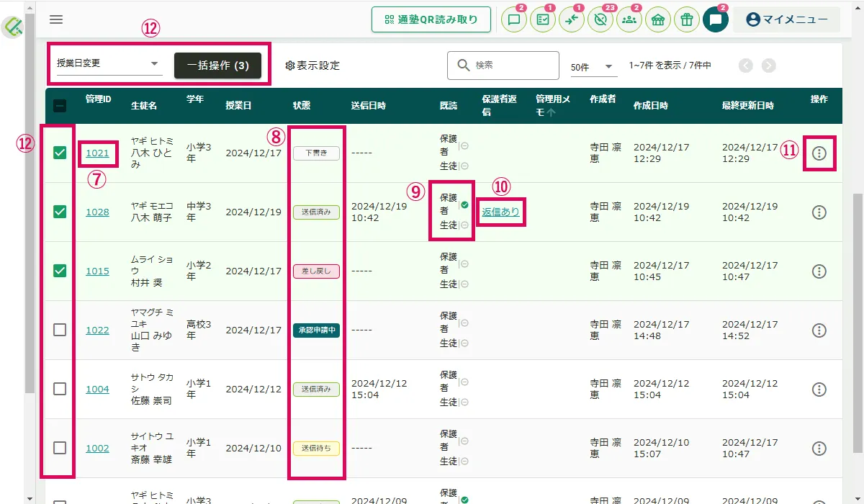Click student name 山口 みゆき
Screen dimensions: 864x504
click(151, 342)
